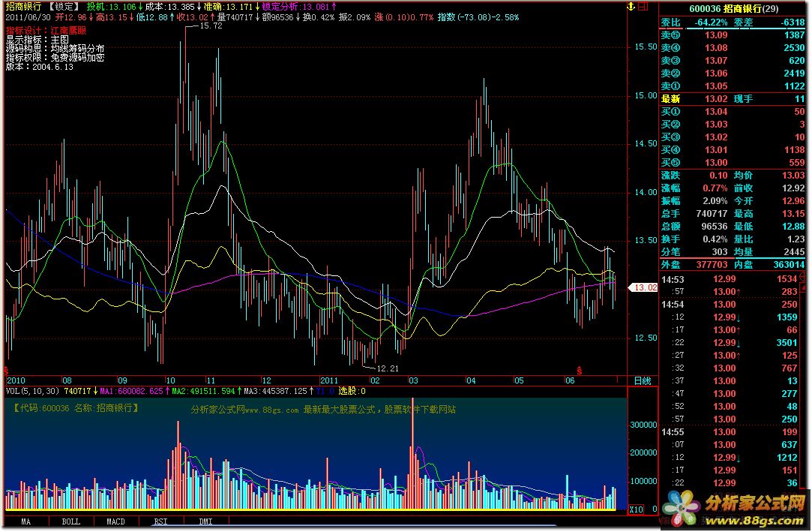Switch to the BOLL indicator tab
This screenshot has width=812, height=532.
pos(71,521)
